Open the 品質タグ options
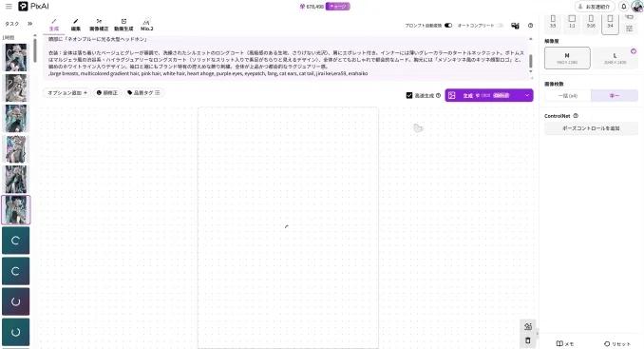The image size is (644, 349). (x=143, y=93)
